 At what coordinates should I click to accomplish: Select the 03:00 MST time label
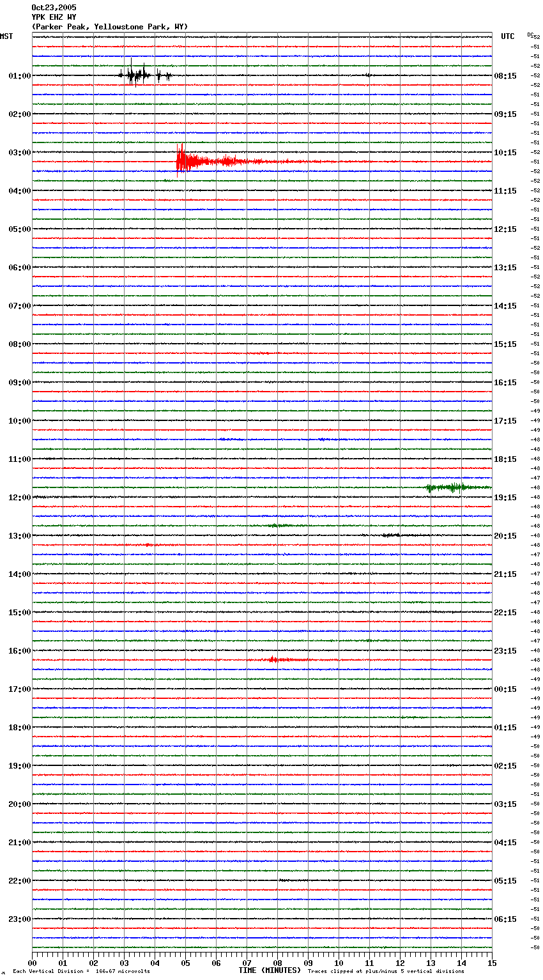pyautogui.click(x=20, y=153)
